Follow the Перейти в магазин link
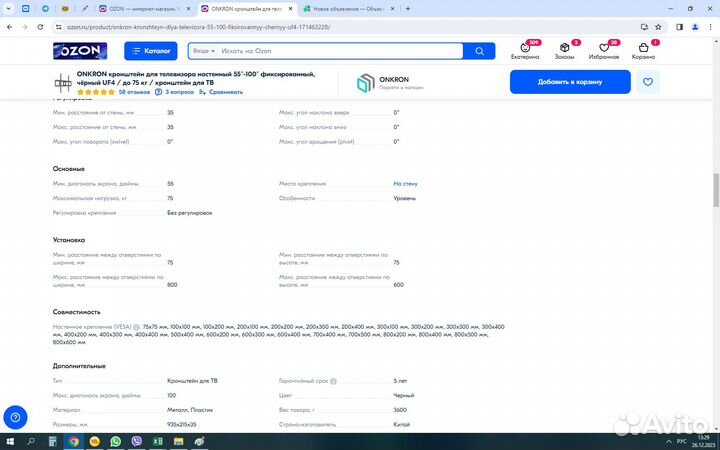This screenshot has width=720, height=450. [x=401, y=87]
